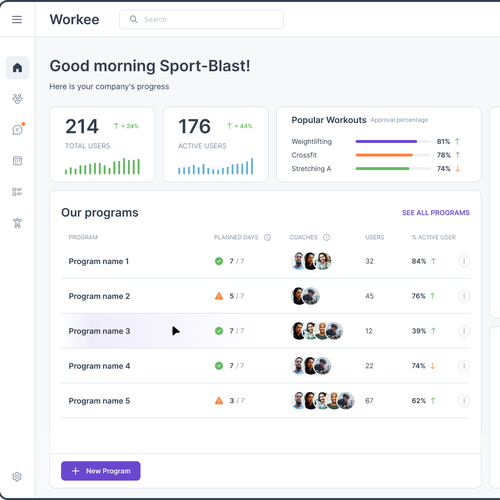Screen dimensions: 500x500
Task: Click the 3 / 7 planned days value
Action: pyautogui.click(x=237, y=401)
